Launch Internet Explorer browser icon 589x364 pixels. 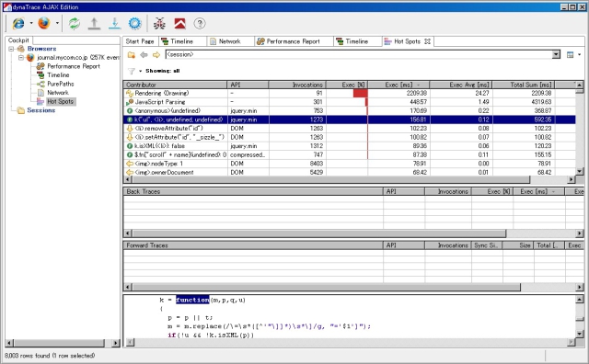tap(18, 23)
